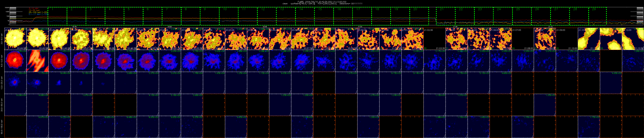Viewport: 644px width, 138px height.
Task: Open the streaked 6-12 keV image labeled 9.01E+03
Action: 37,61
